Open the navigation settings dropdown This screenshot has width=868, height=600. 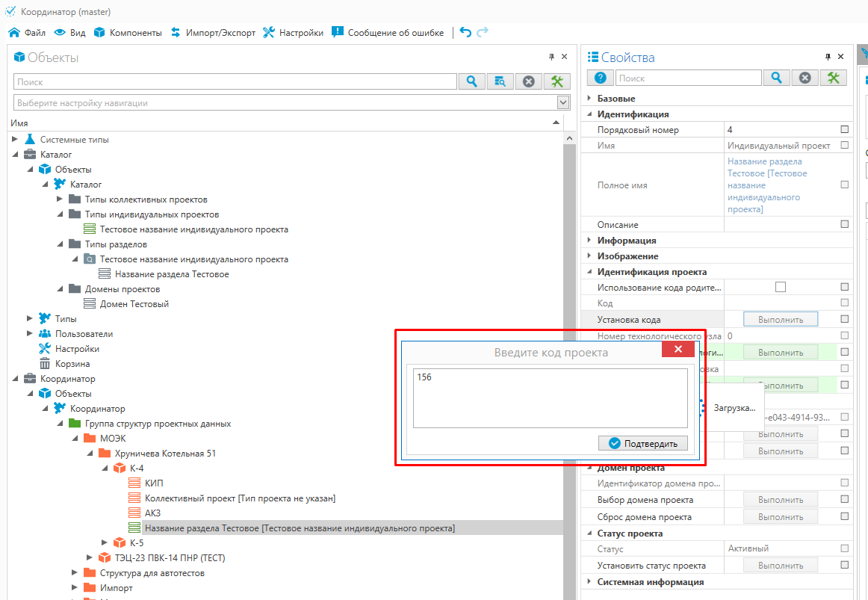[563, 102]
